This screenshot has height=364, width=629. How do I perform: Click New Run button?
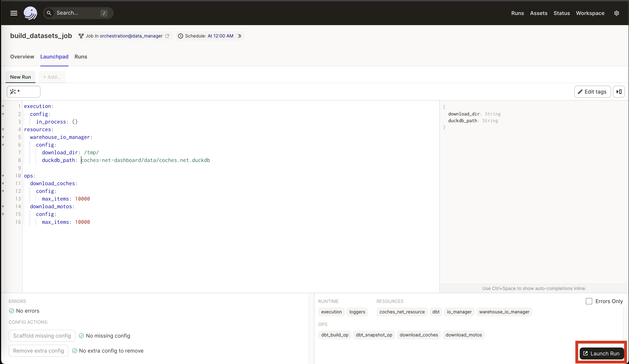tap(20, 77)
